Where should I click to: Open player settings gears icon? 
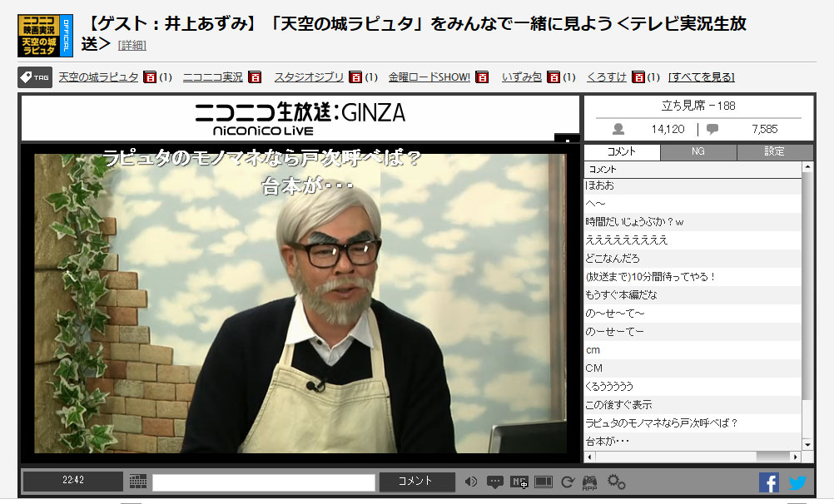(x=617, y=482)
